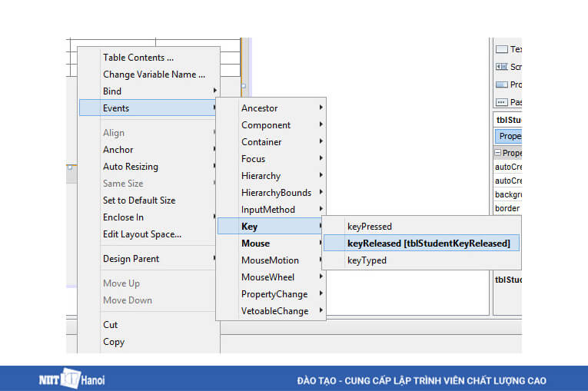Expand arrow next to Ancestor
This screenshot has width=588, height=391.
[x=321, y=108]
